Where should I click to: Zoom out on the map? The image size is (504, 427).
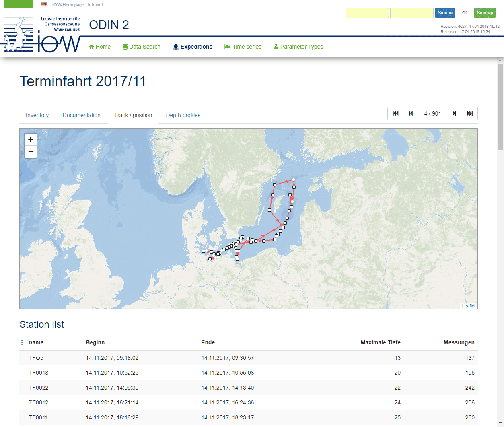(x=31, y=152)
